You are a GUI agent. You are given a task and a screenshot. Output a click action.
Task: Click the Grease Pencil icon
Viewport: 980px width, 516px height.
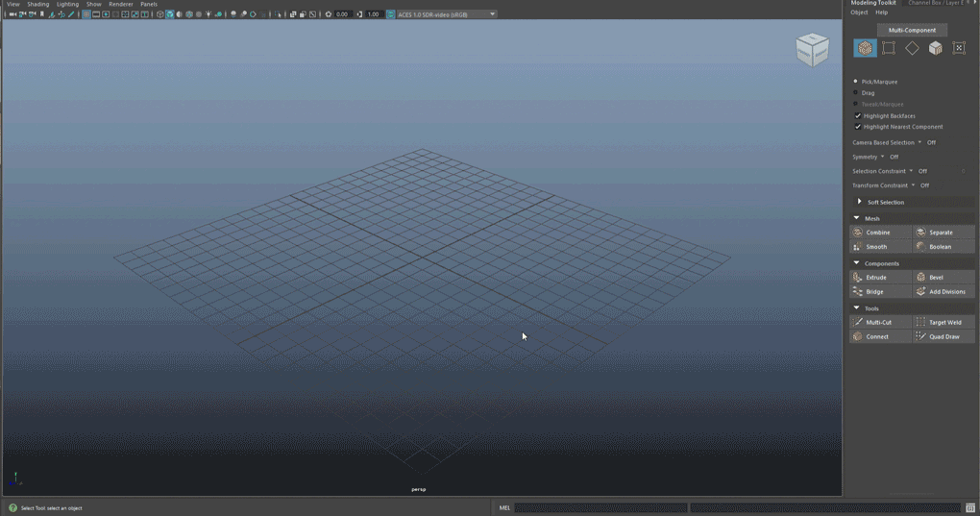point(71,14)
